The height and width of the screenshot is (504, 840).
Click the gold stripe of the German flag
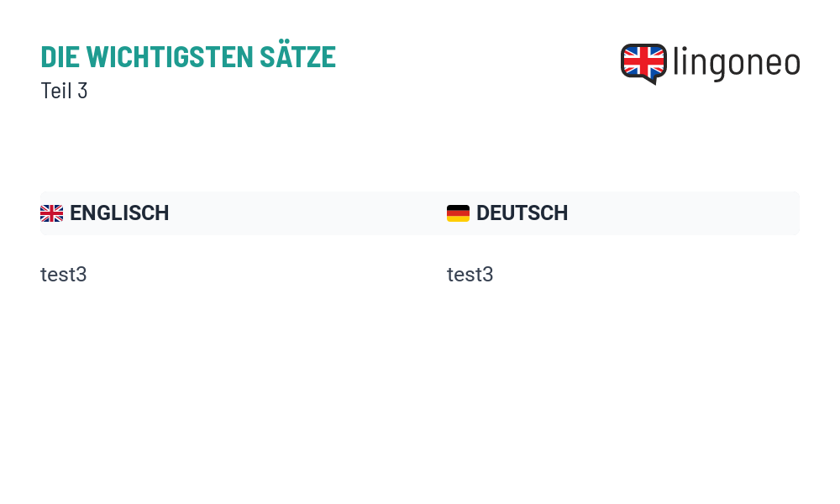click(x=458, y=218)
